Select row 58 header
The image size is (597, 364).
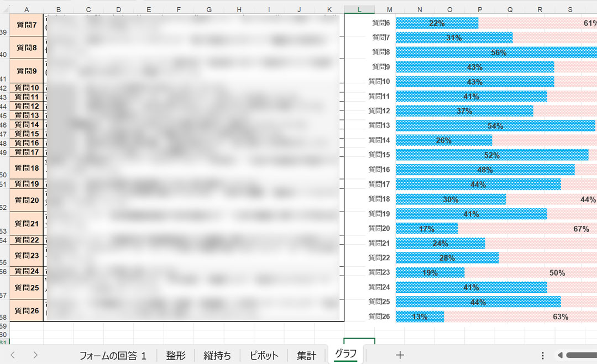pos(4,318)
